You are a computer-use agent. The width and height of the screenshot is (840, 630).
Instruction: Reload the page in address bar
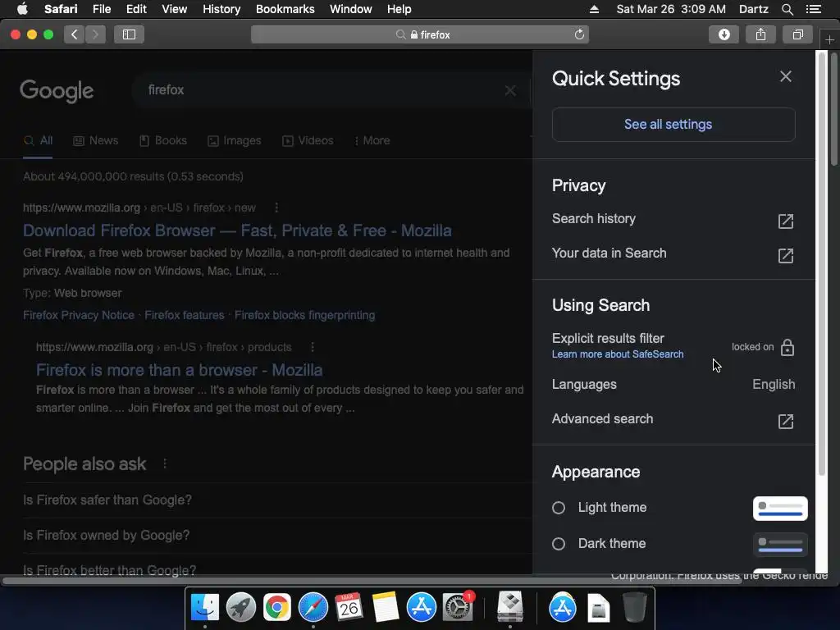pyautogui.click(x=579, y=34)
